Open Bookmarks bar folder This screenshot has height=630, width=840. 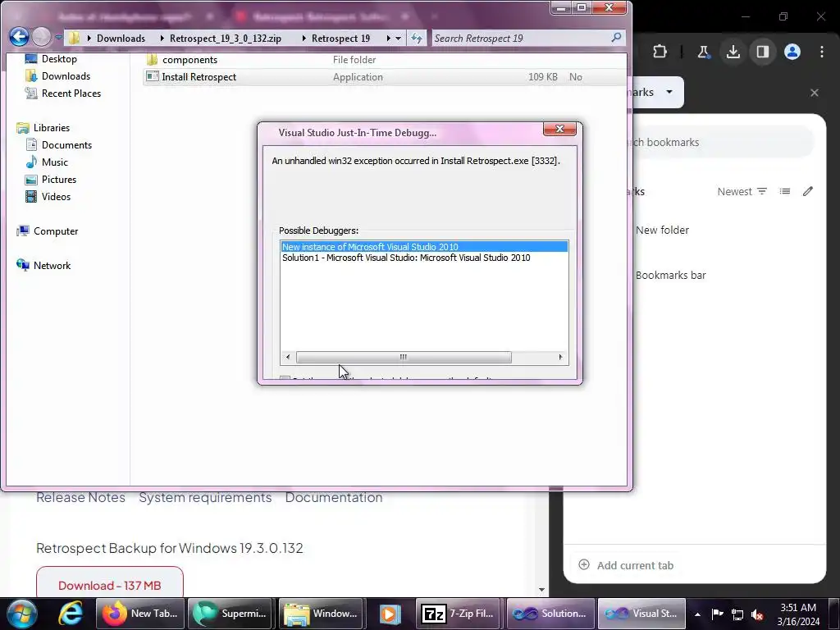pyautogui.click(x=671, y=275)
